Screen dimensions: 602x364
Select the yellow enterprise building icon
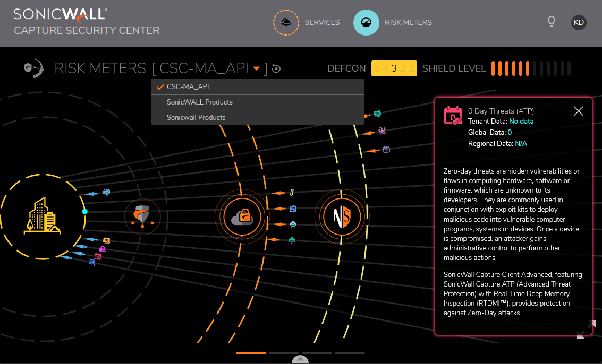click(42, 216)
